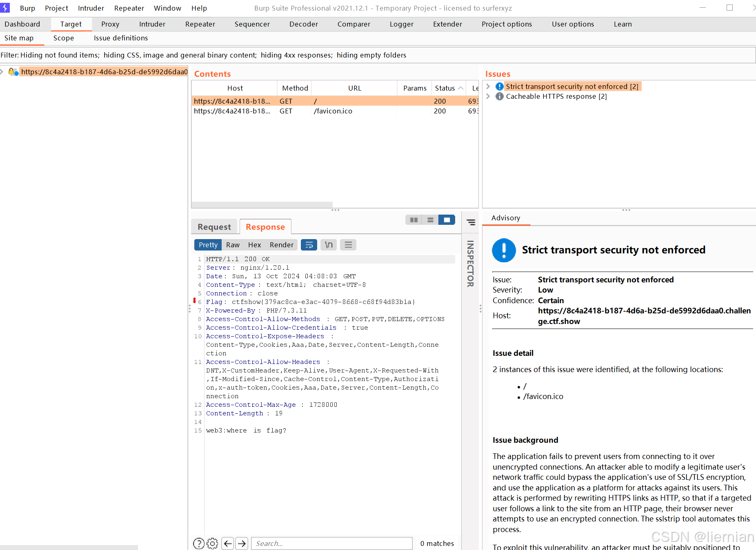Image resolution: width=756 pixels, height=550 pixels.
Task: Open the Window menu
Action: click(x=167, y=8)
